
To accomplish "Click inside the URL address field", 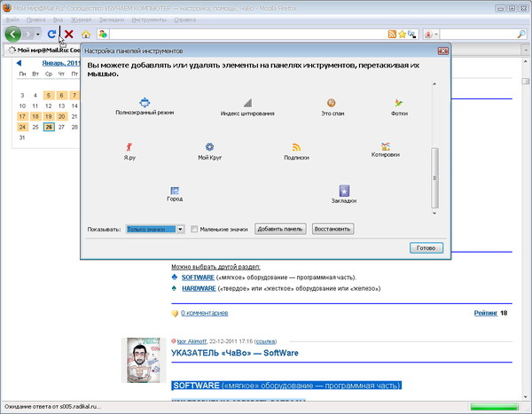I will (x=247, y=34).
